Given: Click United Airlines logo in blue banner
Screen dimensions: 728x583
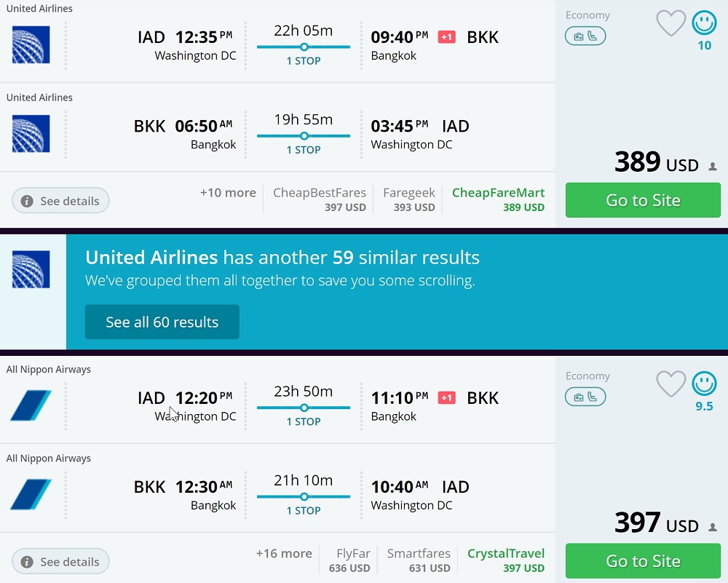Looking at the screenshot, I should coord(31,269).
